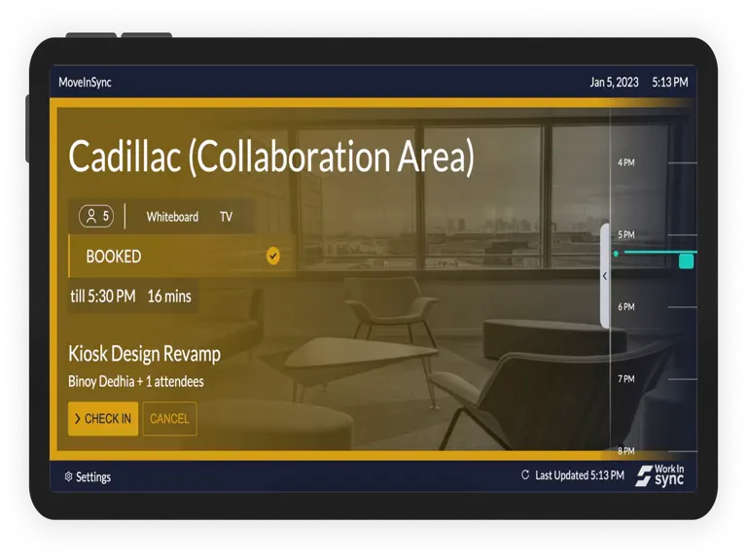
Task: Click the 'MoveInSync' header text
Action: click(85, 82)
